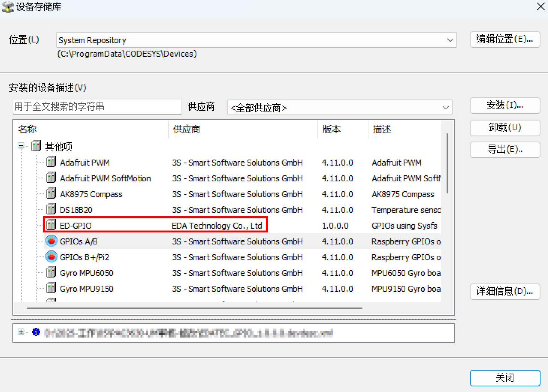Select the Gyro MPU9150 tree item

87,288
